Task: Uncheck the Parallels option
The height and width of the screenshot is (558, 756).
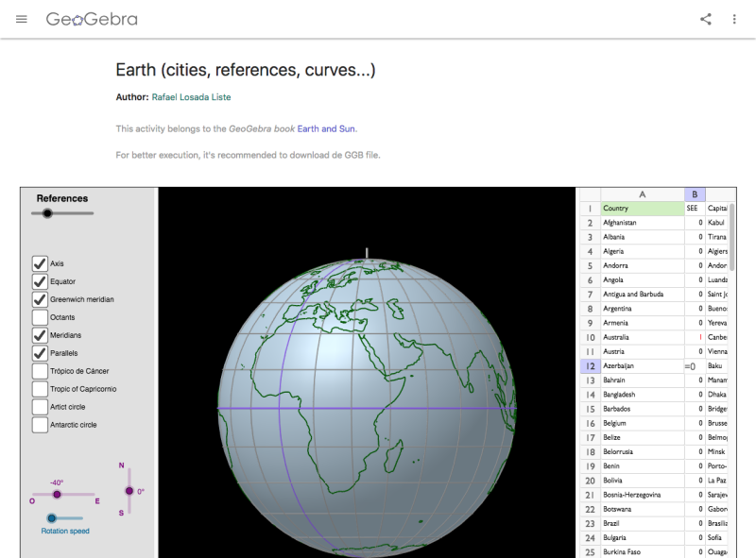Action: point(39,353)
